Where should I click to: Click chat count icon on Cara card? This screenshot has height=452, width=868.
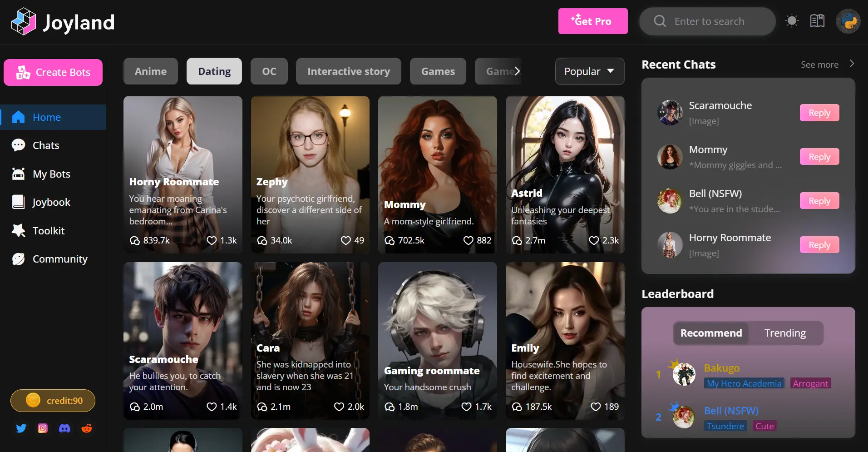pos(262,407)
